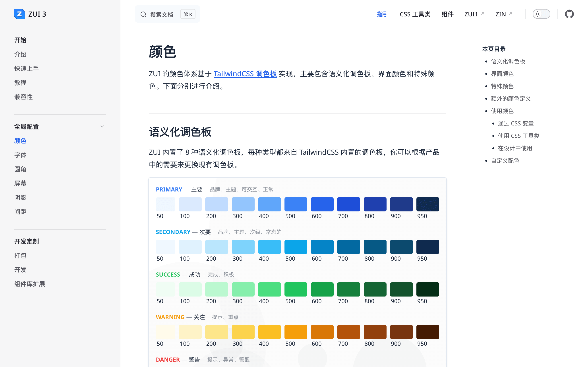Click the DANGER palette label

click(168, 359)
